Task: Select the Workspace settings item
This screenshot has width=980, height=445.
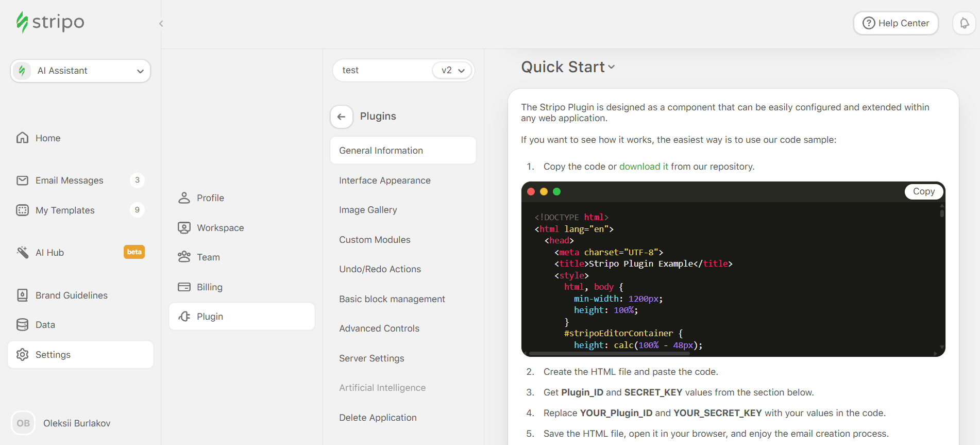Action: 242,227
